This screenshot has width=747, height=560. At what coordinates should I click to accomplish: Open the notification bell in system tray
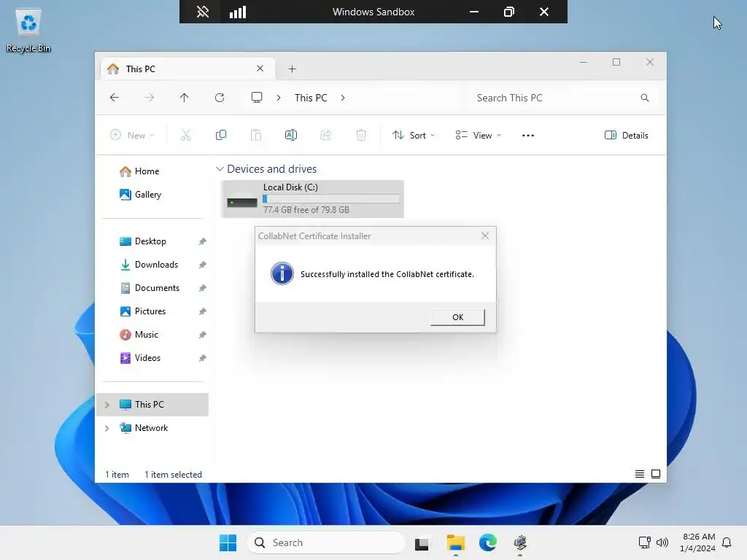tap(727, 542)
